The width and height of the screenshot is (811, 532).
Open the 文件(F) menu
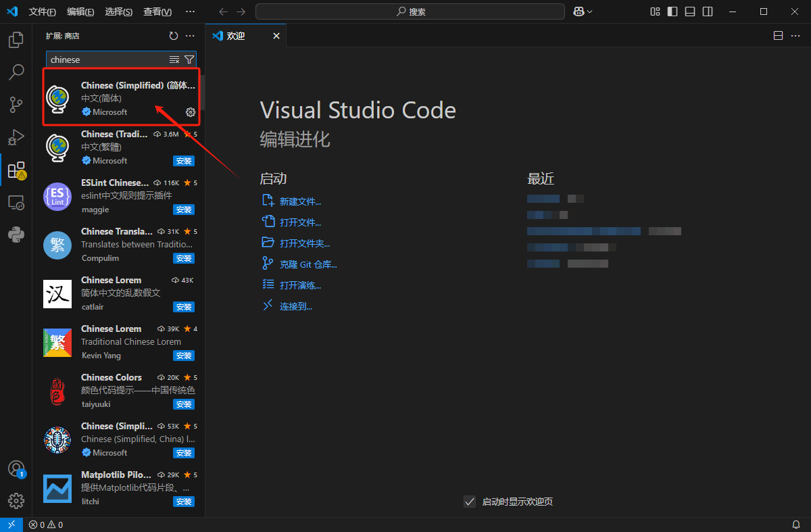coord(43,11)
